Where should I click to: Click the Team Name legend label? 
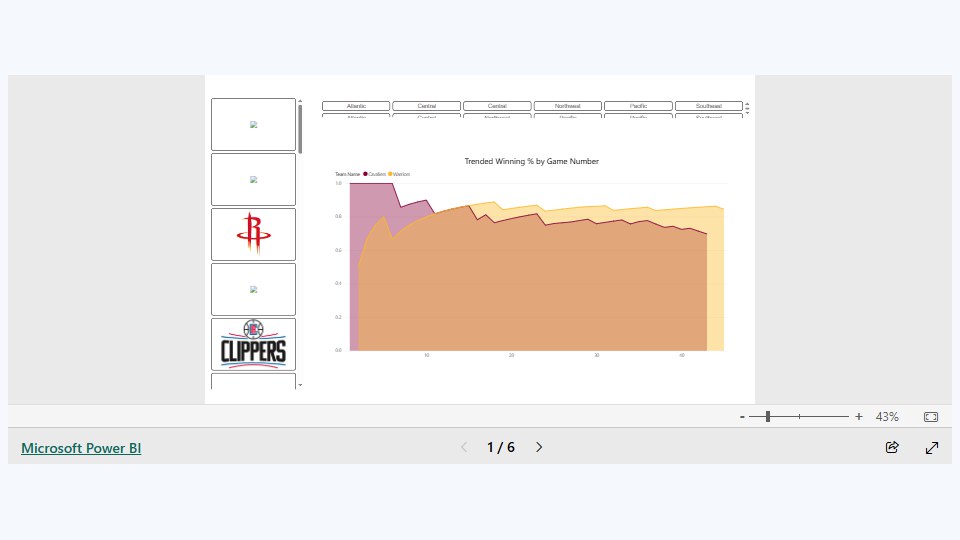click(348, 174)
